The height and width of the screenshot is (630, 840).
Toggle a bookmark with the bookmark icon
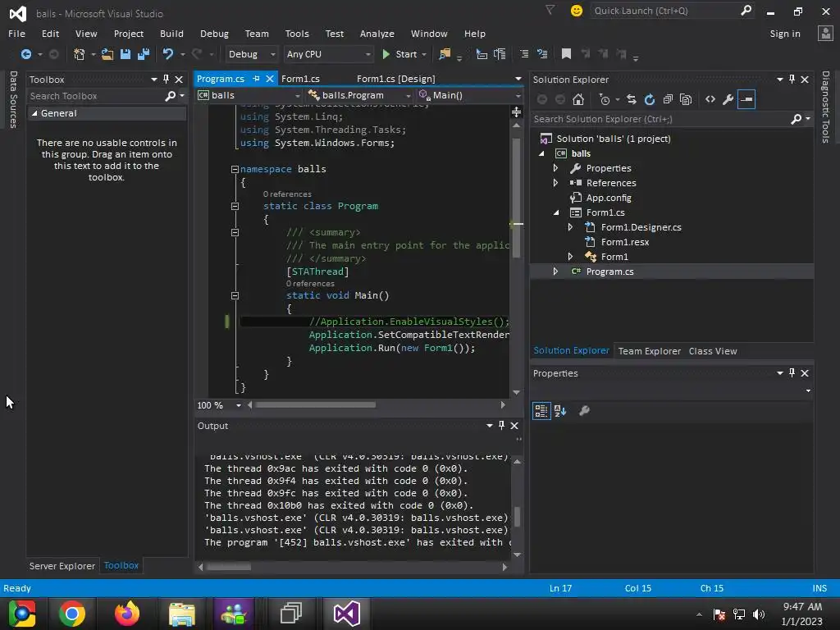coord(566,54)
